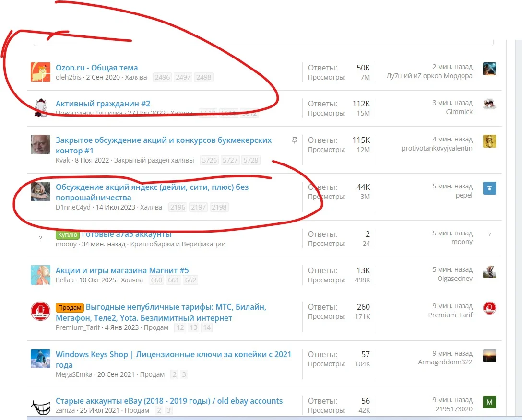
Task: Go to page 12 of tariffs thread
Action: [x=180, y=327]
